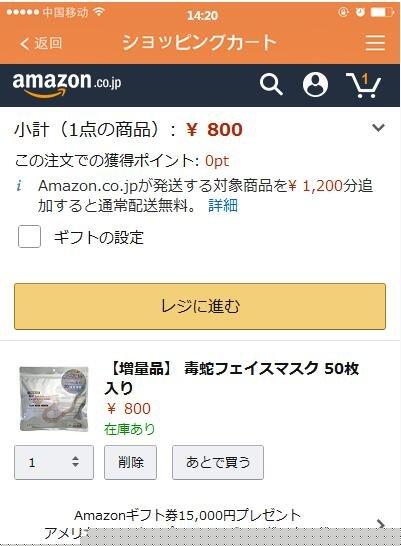Screen dimensions: 401x546
Task: Open the hamburger menu icon
Action: click(x=375, y=42)
